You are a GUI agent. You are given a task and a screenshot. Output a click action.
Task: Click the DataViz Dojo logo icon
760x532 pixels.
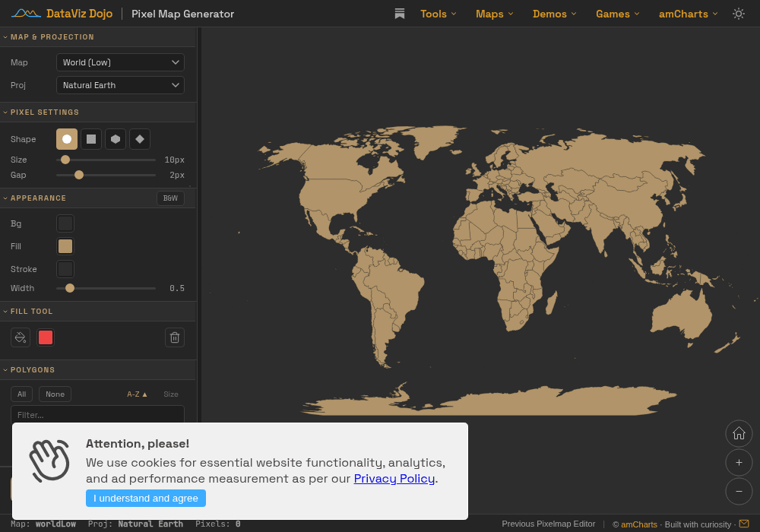coord(26,14)
